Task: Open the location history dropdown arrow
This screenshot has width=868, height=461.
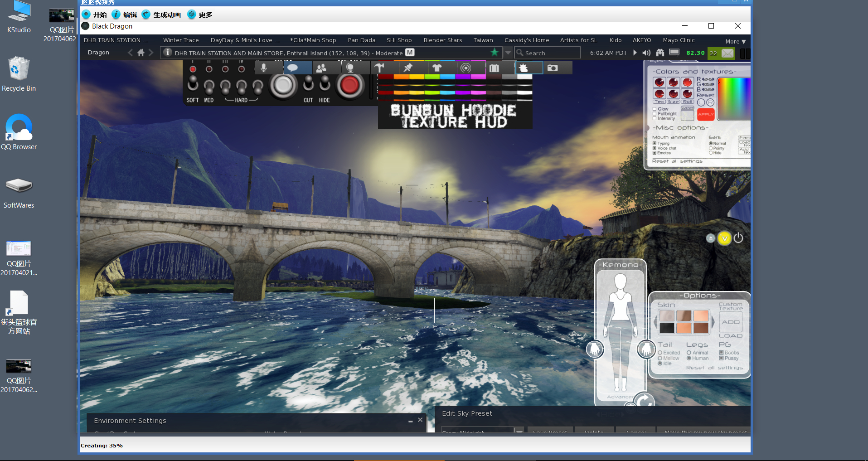Action: coord(508,53)
